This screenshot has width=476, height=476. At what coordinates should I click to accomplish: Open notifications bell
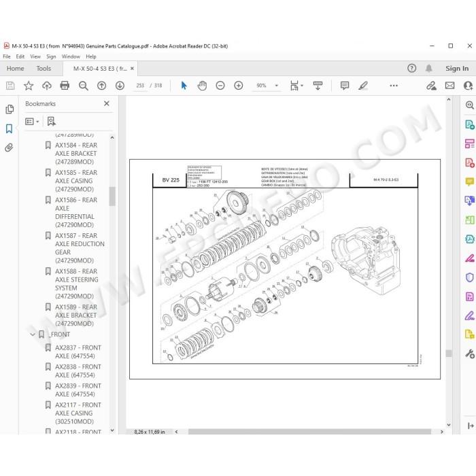[428, 68]
